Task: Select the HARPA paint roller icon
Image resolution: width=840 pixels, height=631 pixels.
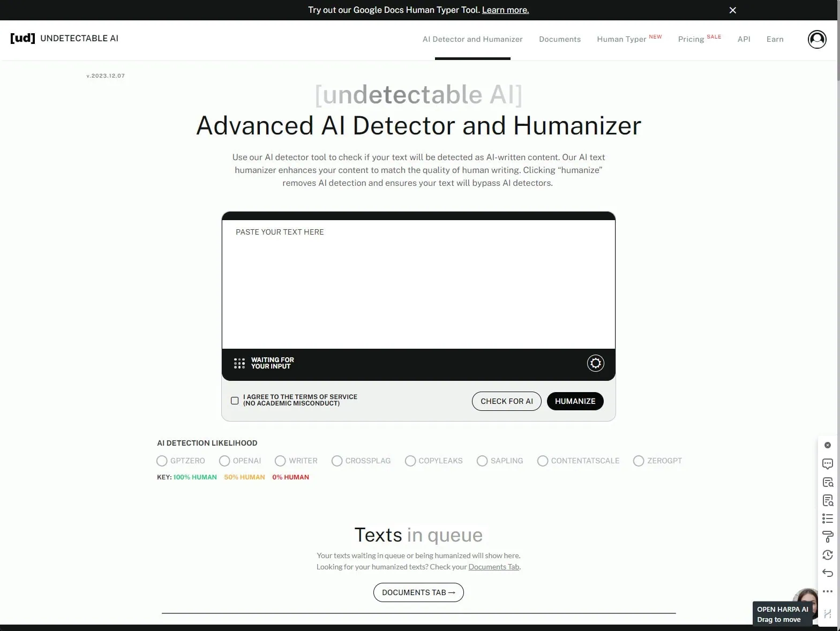Action: (827, 537)
